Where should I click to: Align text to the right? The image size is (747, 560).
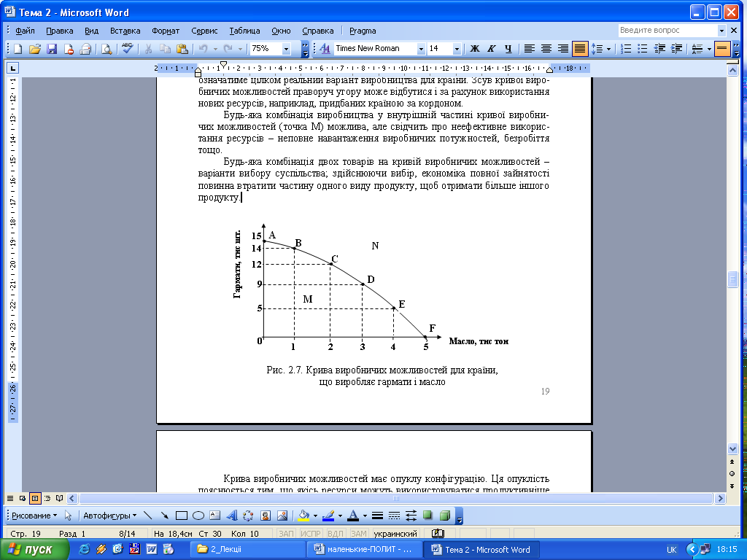click(x=562, y=49)
